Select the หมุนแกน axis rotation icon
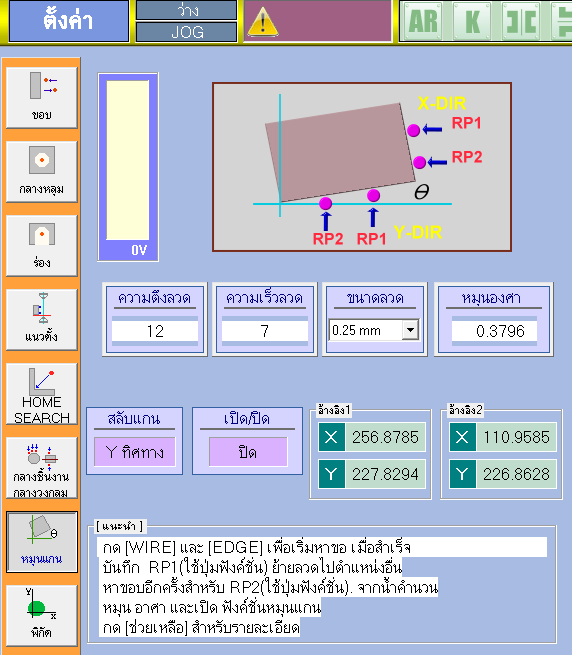The height and width of the screenshot is (655, 572). [x=42, y=542]
